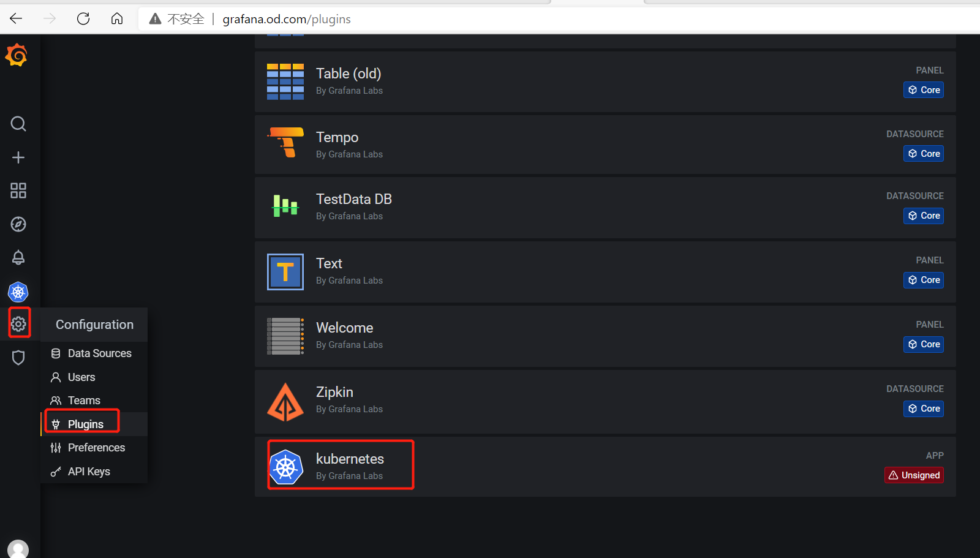Open the Welcome plugin title
The image size is (980, 558).
click(x=345, y=328)
